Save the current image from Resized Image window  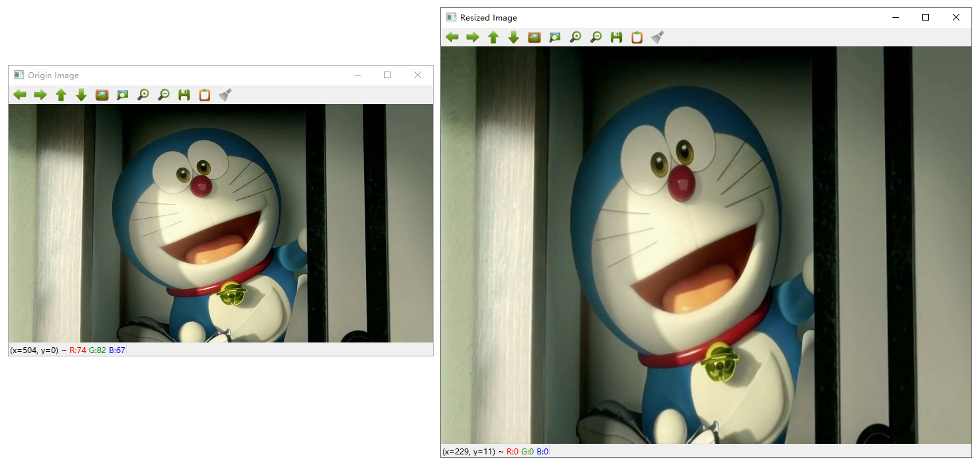tap(616, 37)
